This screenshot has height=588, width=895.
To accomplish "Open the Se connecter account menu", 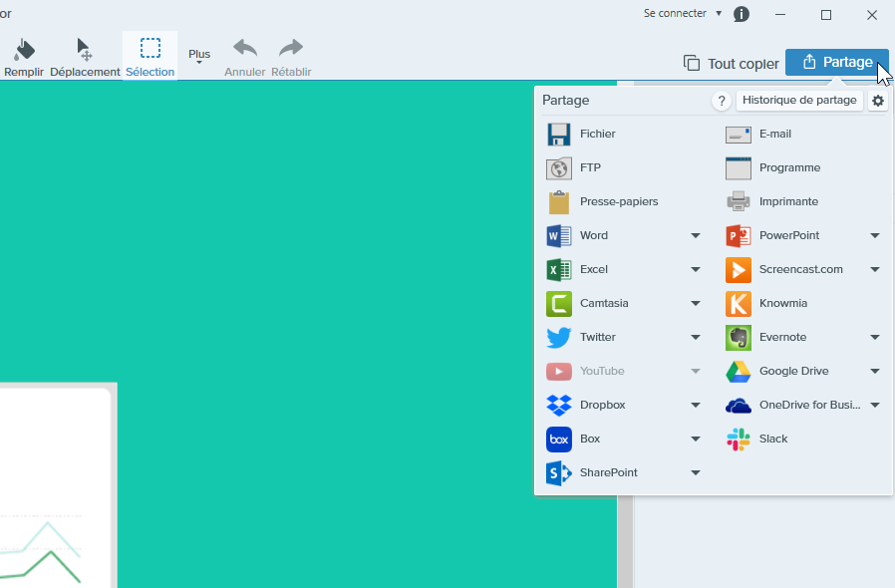I will [683, 13].
